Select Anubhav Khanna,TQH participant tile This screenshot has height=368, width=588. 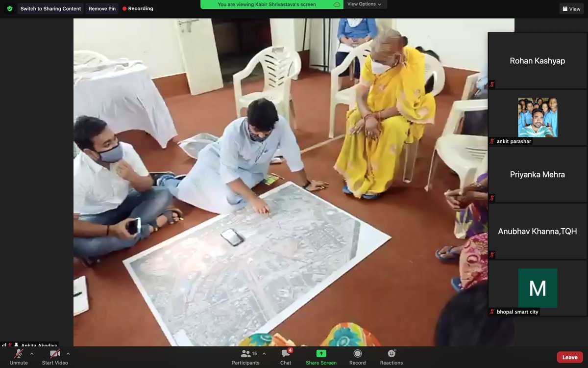click(538, 231)
